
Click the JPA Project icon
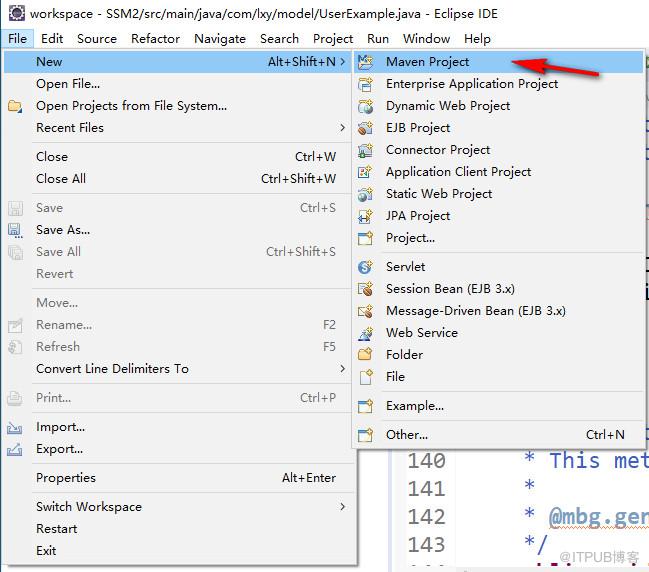point(365,216)
